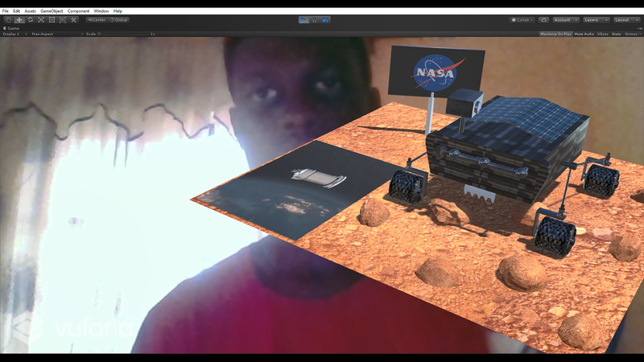Select the Hand tool

[8, 19]
